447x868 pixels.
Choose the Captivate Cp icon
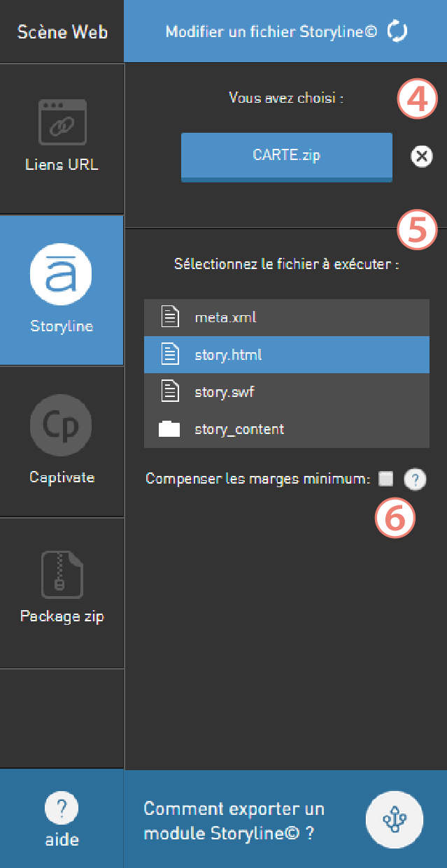tap(62, 426)
